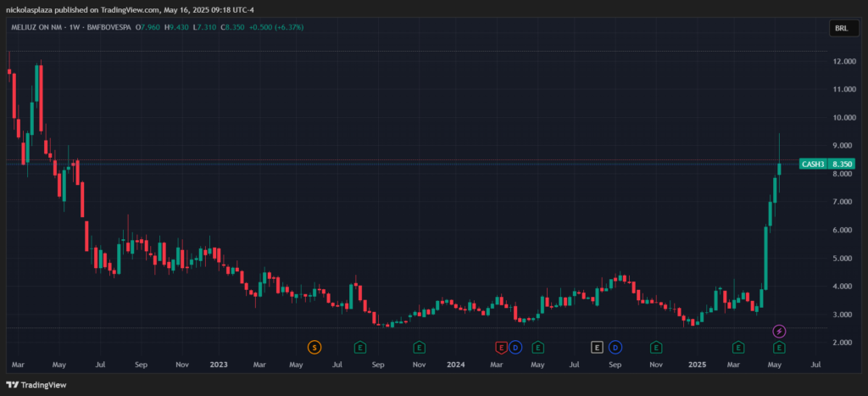Open the blue D dividend marker near March 2024
This screenshot has width=868, height=396.
click(515, 347)
